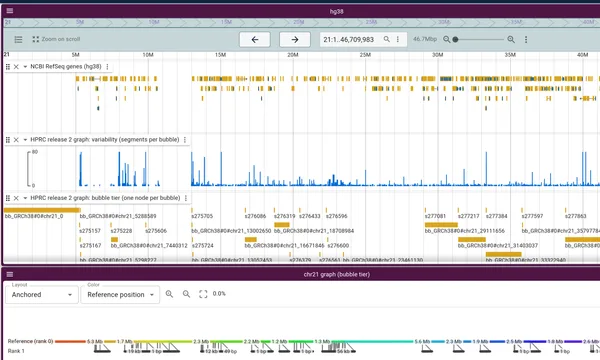The width and height of the screenshot is (600, 360).
Task: Open the chr21 graph view hamburger menu
Action: click(x=10, y=274)
